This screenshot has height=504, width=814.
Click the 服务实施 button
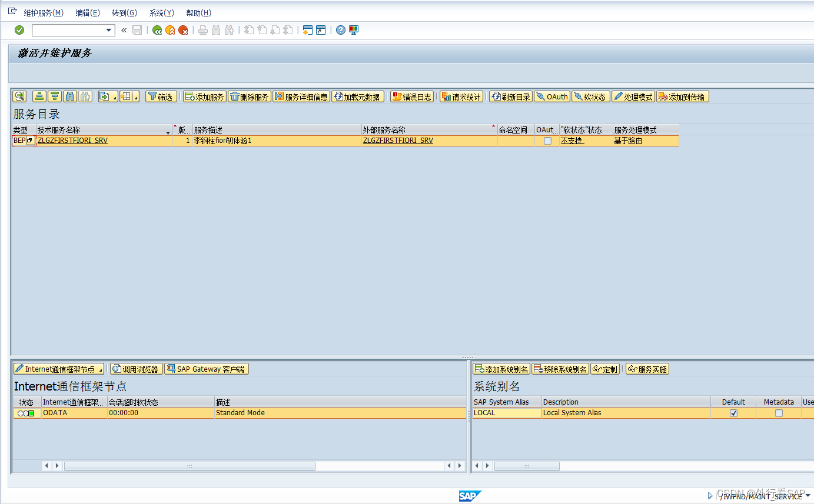647,369
